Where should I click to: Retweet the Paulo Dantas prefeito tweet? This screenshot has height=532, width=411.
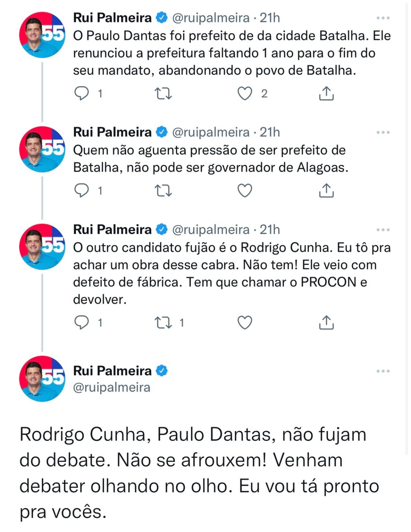tap(163, 94)
